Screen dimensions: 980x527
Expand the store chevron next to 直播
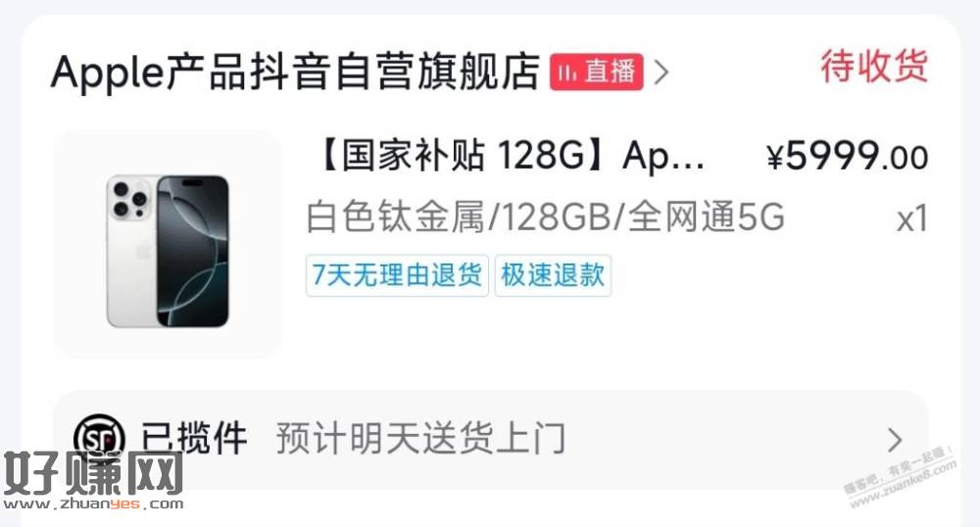[x=661, y=72]
